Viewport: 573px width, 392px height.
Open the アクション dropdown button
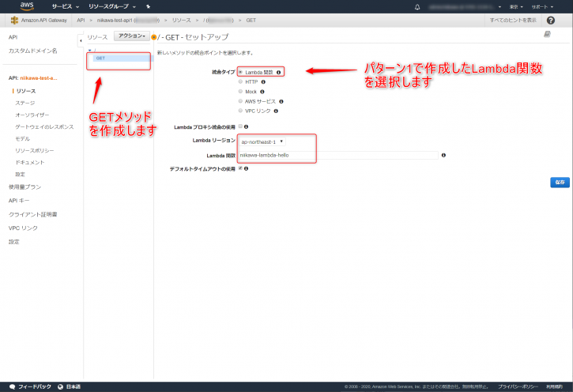(132, 36)
